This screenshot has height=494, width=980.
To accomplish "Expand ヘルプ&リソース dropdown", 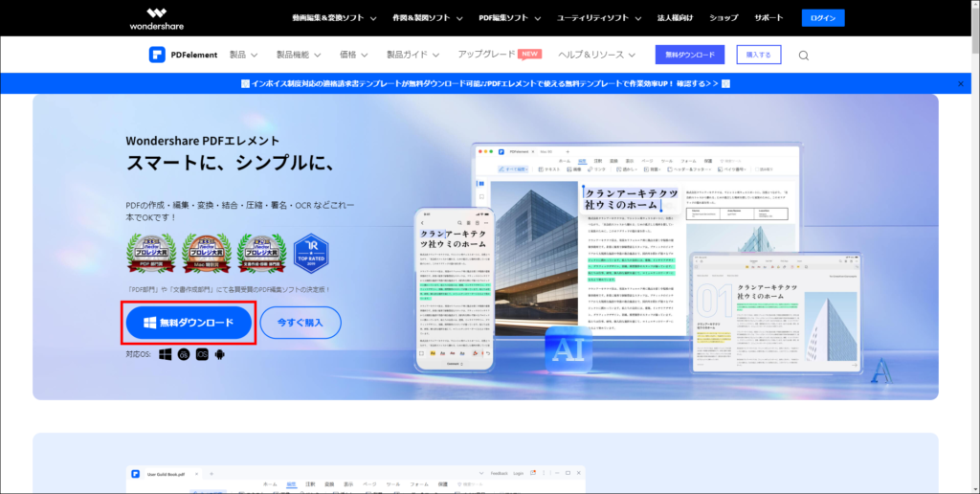I will [x=597, y=55].
